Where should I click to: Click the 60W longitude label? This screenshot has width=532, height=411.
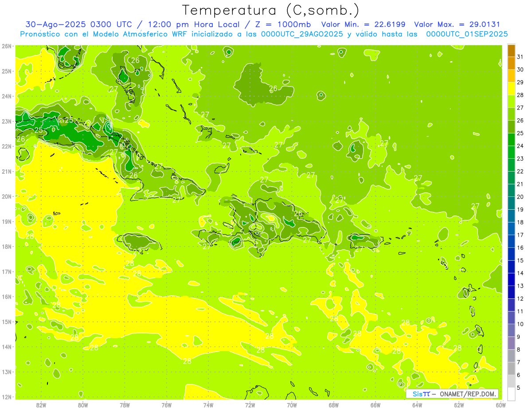[500, 405]
